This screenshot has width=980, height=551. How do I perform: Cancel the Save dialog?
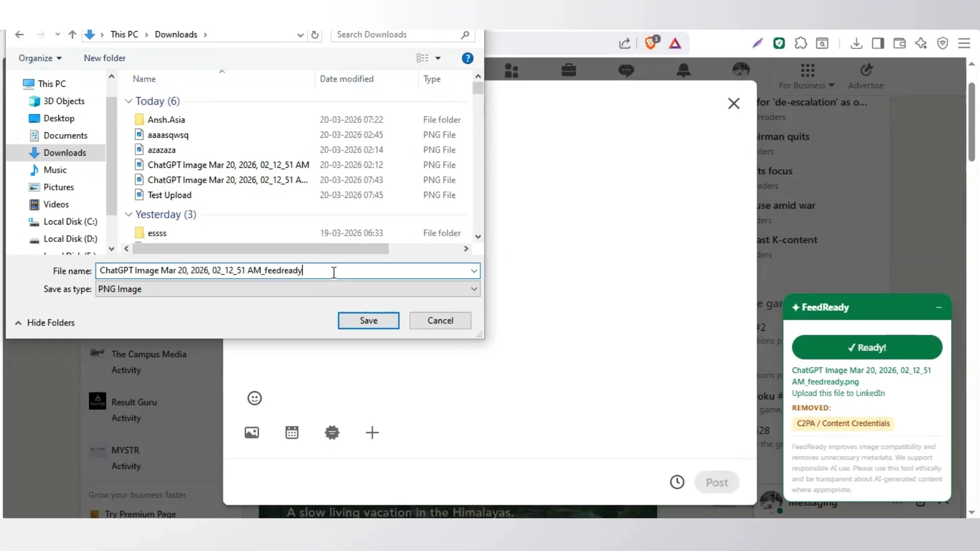click(x=440, y=320)
